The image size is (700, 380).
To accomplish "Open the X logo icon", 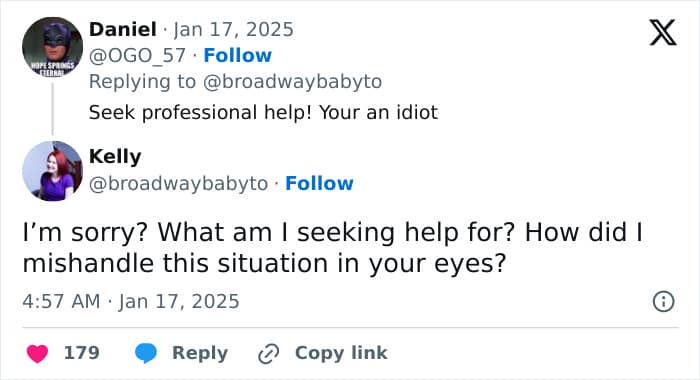I will (x=663, y=32).
